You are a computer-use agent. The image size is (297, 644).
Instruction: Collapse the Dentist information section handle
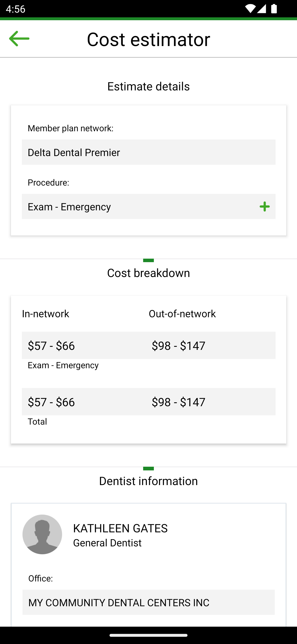point(148,469)
